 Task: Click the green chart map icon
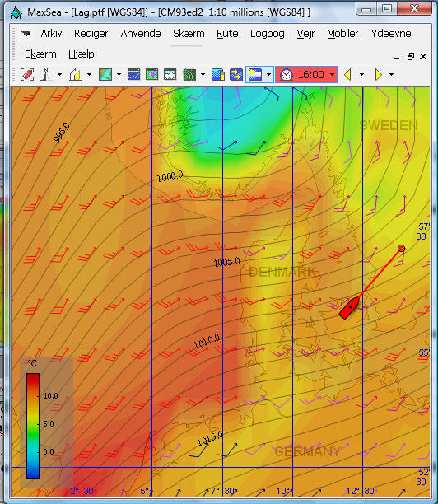coord(105,75)
